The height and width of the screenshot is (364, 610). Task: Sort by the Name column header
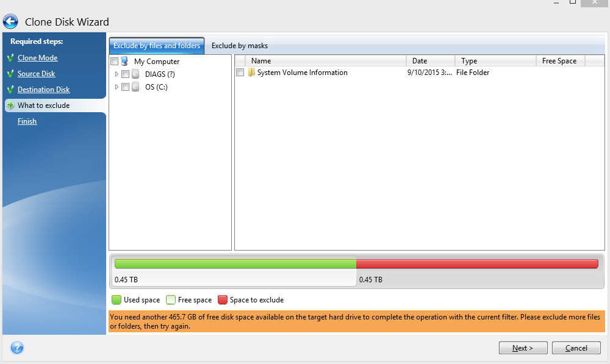click(326, 61)
